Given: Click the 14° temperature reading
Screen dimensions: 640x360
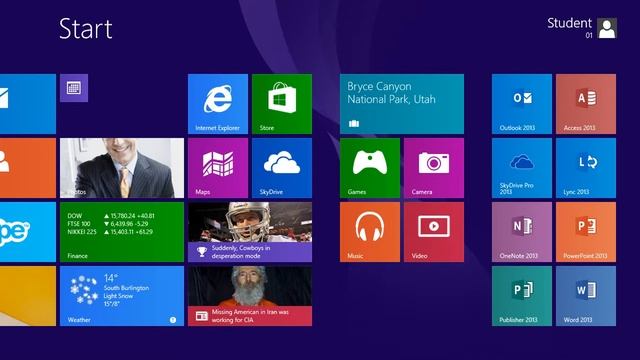Looking at the screenshot, I should pos(110,278).
